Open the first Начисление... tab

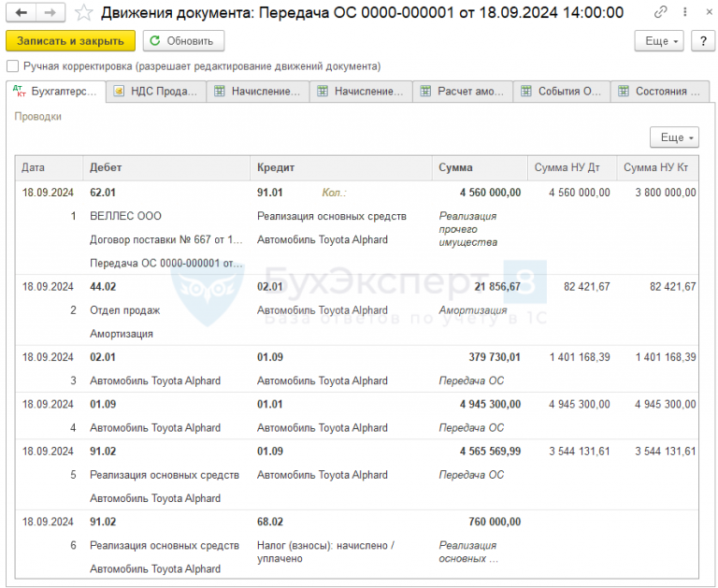258,92
